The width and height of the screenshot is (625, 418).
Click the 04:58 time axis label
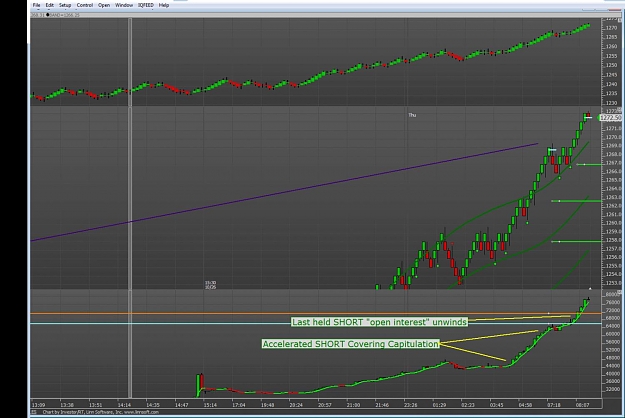525,405
